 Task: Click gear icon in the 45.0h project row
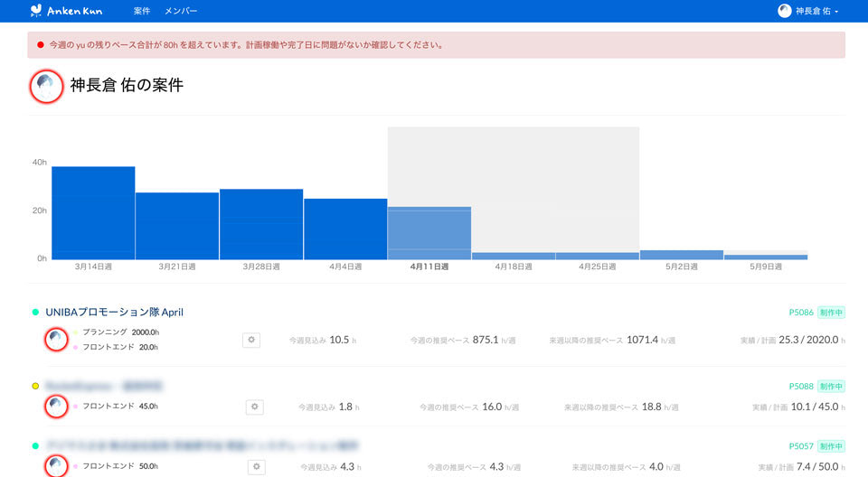[x=254, y=407]
